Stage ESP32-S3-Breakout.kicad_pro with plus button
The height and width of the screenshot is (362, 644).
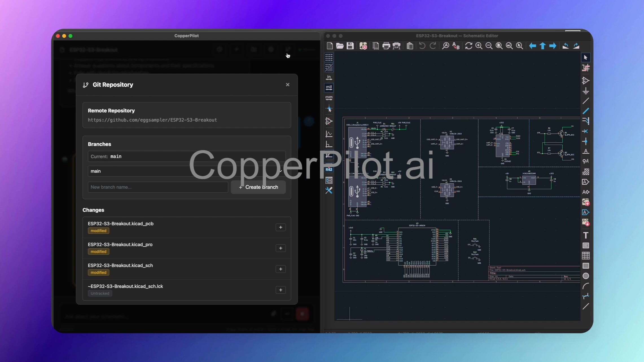(x=281, y=248)
